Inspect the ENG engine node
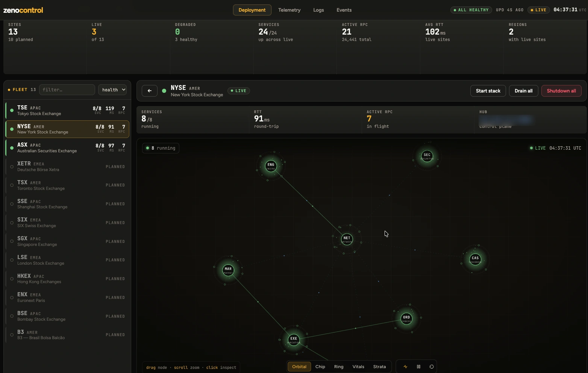The image size is (588, 373). pyautogui.click(x=271, y=166)
